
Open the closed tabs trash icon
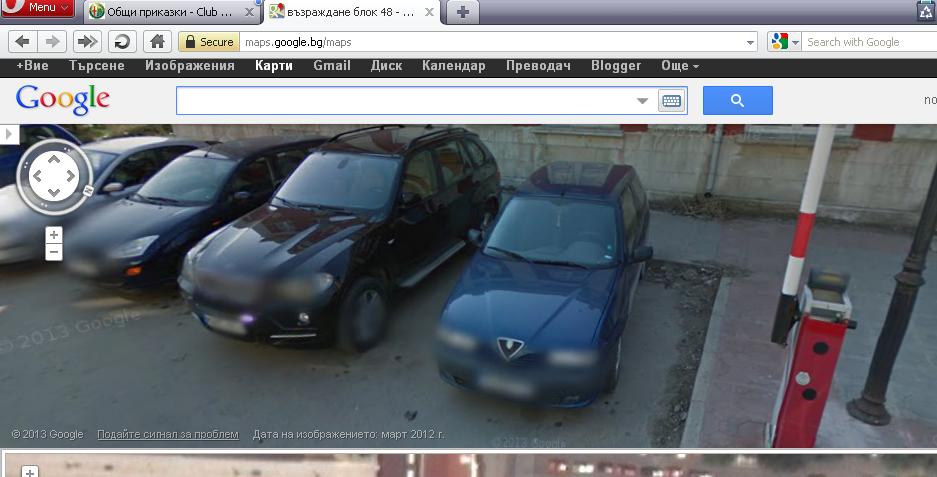[x=926, y=11]
